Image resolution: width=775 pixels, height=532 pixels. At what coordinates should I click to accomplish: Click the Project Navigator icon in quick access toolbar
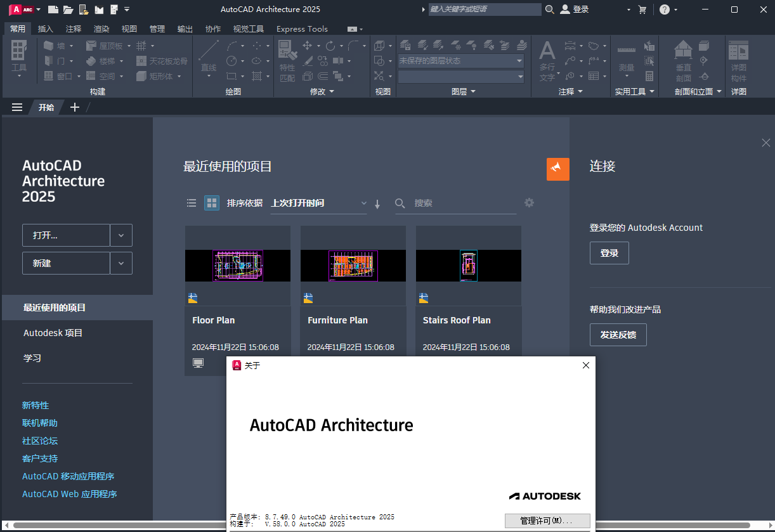114,10
